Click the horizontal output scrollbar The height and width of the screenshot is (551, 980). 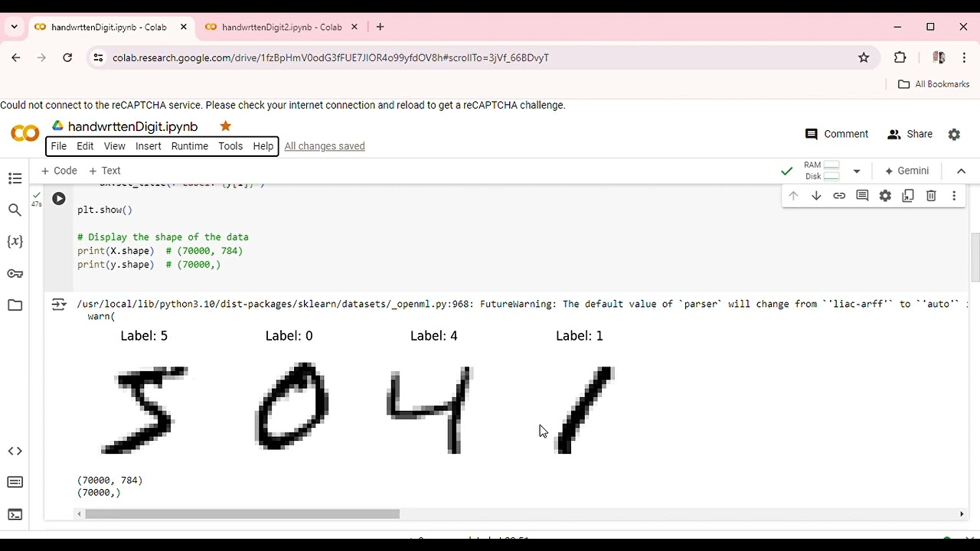click(x=242, y=514)
